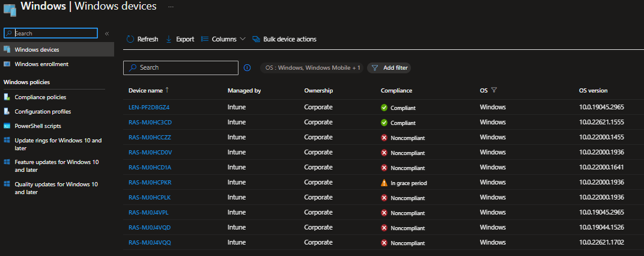Open Feature updates for Windows 10 and later
The image size is (644, 256).
(56, 166)
